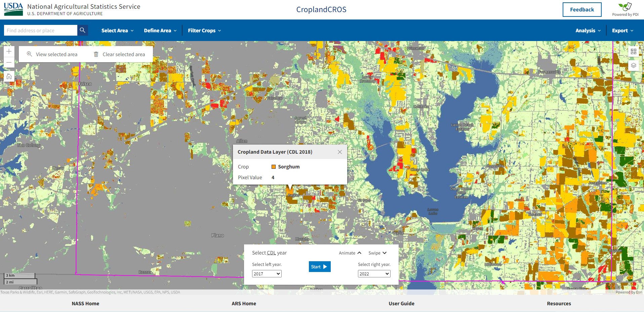
Task: Click The Colony label on map
Action: [29, 145]
